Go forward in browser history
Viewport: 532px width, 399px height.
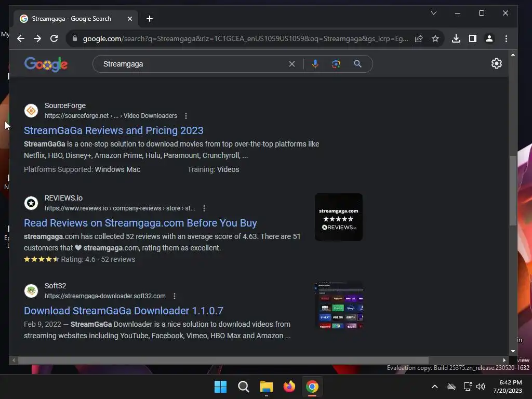pos(37,38)
